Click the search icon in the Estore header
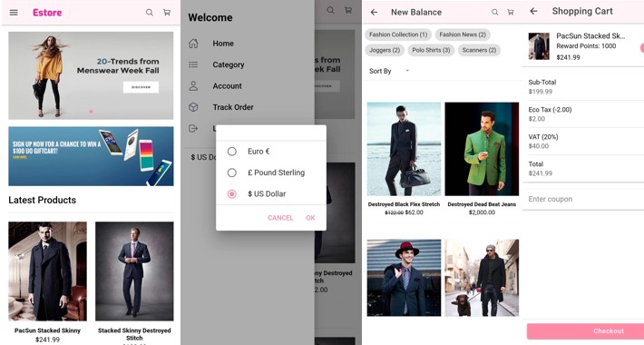 click(x=150, y=13)
